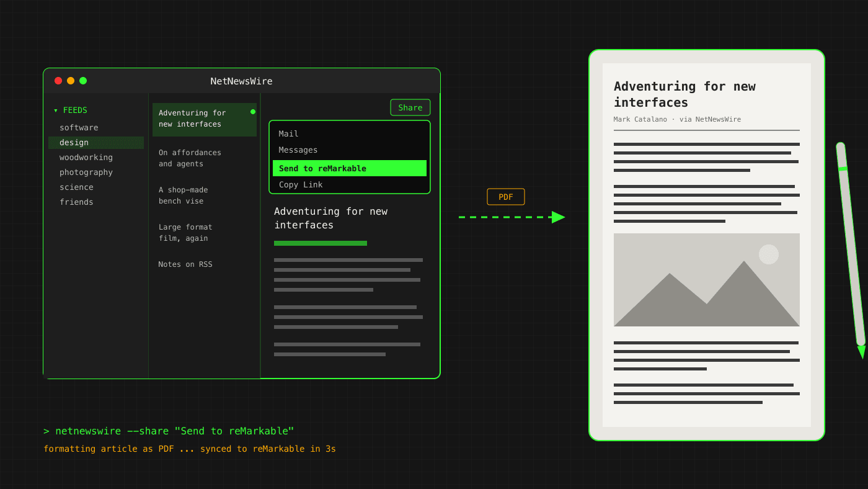Click the mountain image placeholder on tablet
The image size is (868, 489).
coord(707,280)
